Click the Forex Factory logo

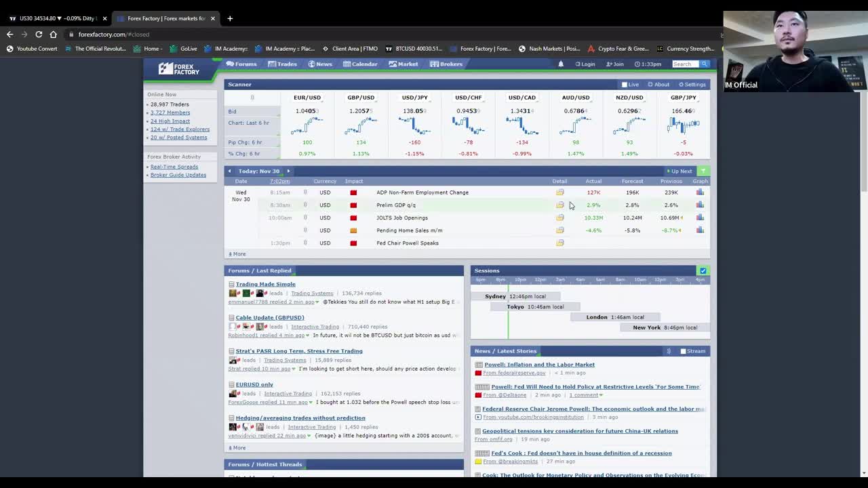[179, 68]
